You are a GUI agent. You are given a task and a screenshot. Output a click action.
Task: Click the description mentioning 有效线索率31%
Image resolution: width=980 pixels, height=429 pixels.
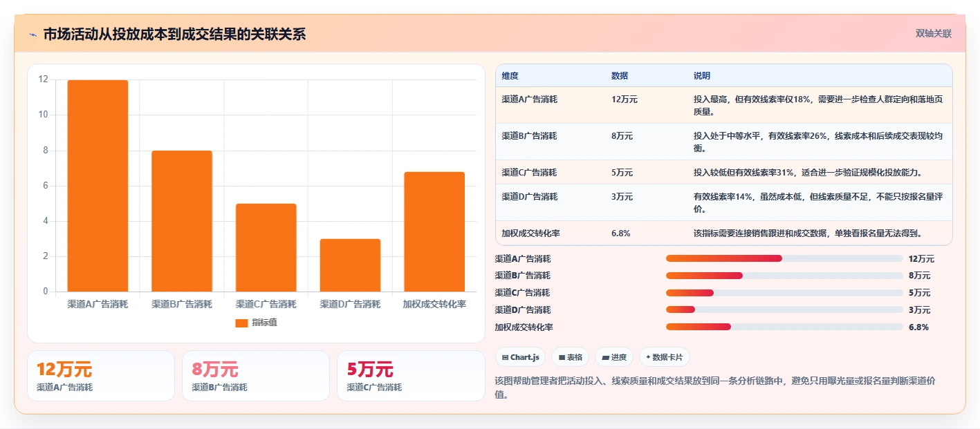pyautogui.click(x=808, y=172)
